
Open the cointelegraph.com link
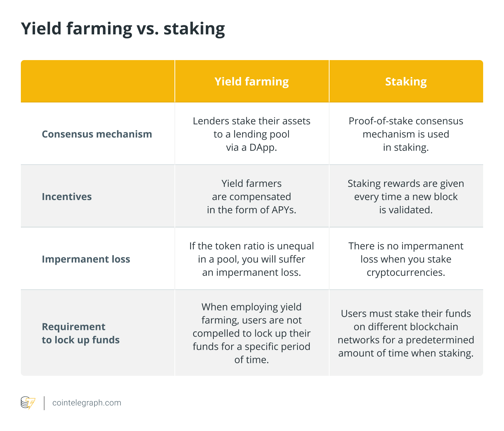pos(87,403)
